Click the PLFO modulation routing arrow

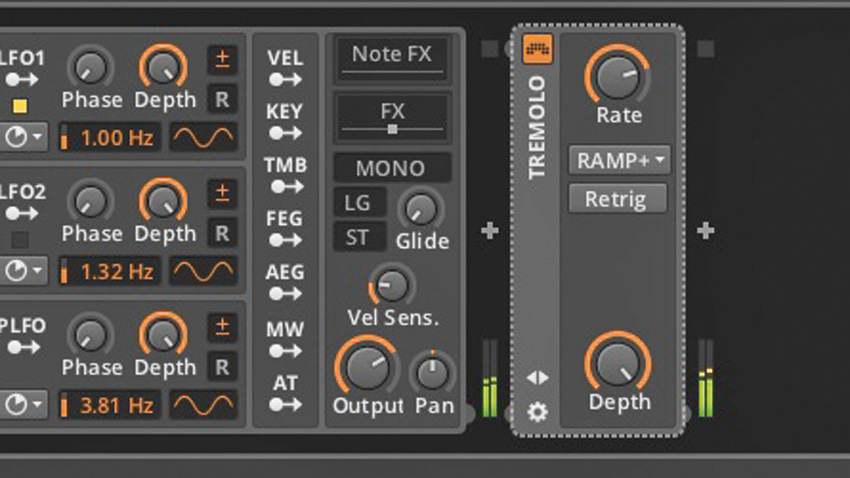coord(23,347)
